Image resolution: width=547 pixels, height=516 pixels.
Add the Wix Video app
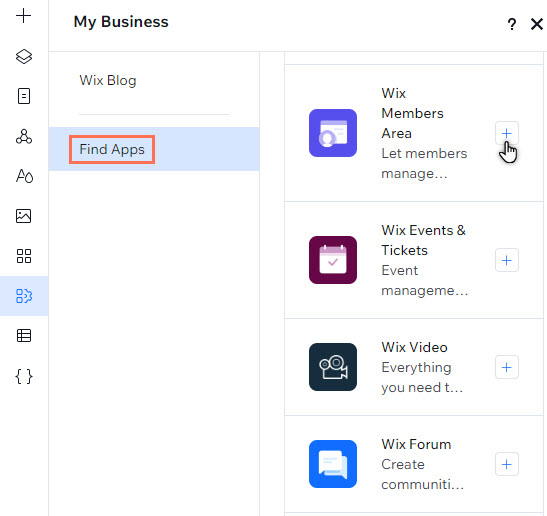[507, 367]
